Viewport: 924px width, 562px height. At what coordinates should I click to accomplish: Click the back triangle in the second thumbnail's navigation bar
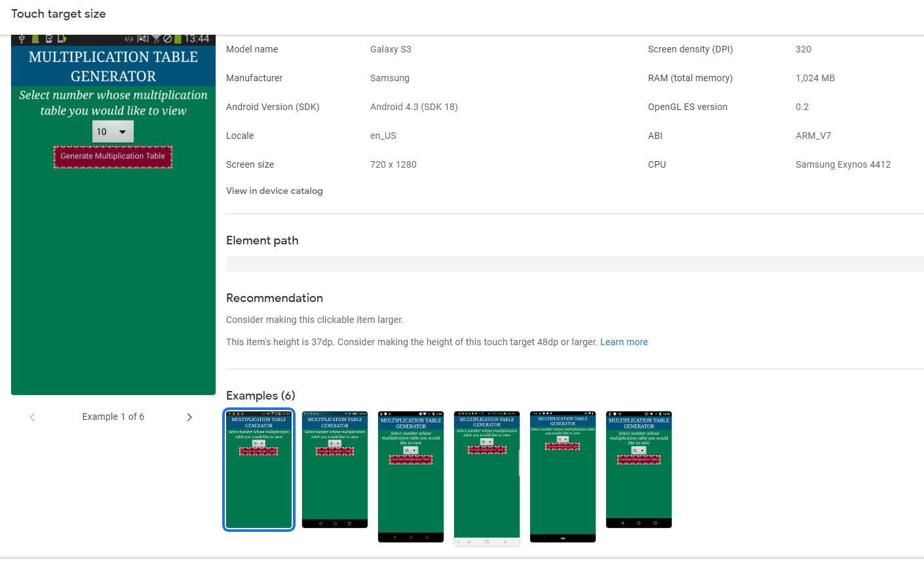coord(320,523)
